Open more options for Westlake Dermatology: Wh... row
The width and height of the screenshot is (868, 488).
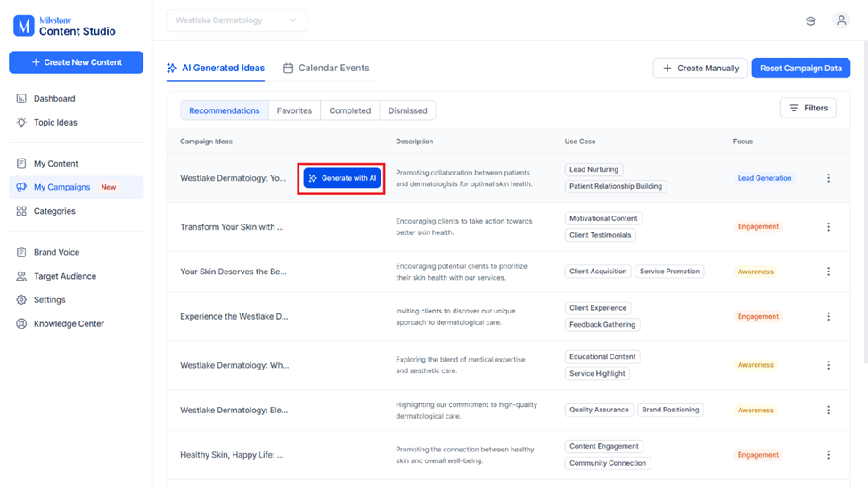coord(828,365)
